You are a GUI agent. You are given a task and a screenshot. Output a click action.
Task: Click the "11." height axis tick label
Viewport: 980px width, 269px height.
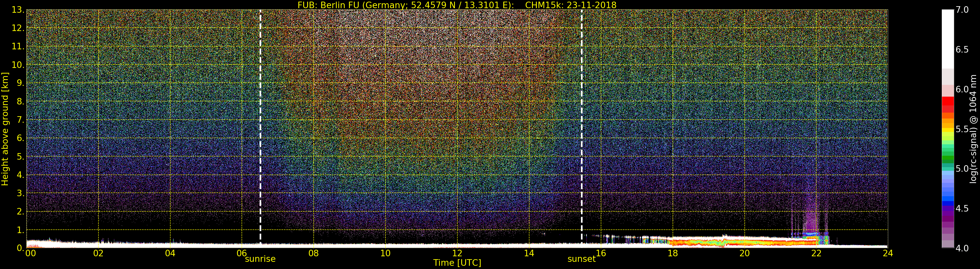click(x=18, y=46)
